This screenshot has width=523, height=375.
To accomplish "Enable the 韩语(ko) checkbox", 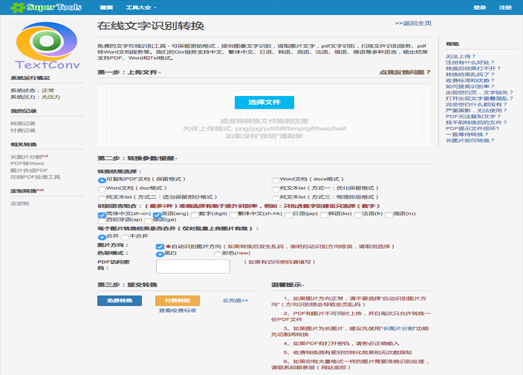I will (324, 215).
